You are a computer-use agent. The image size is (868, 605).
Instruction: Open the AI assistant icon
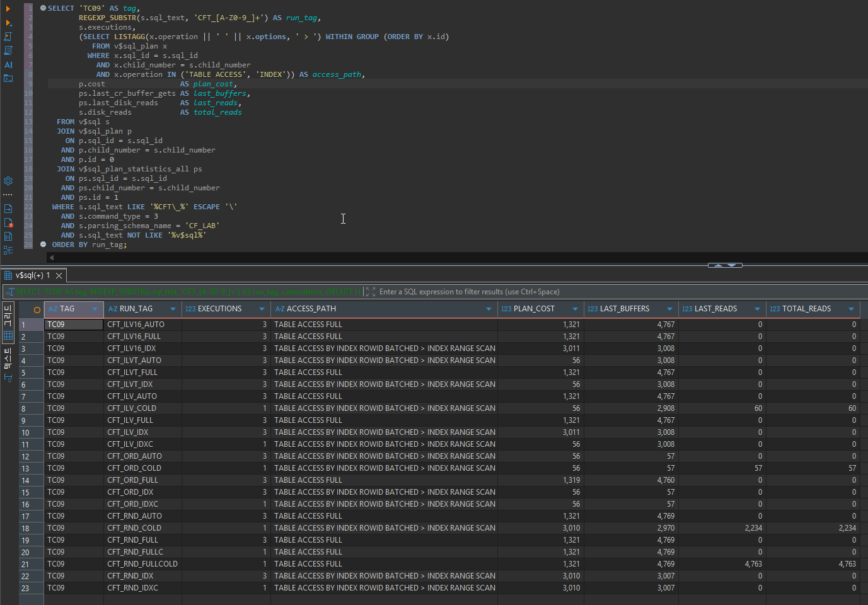pos(8,65)
